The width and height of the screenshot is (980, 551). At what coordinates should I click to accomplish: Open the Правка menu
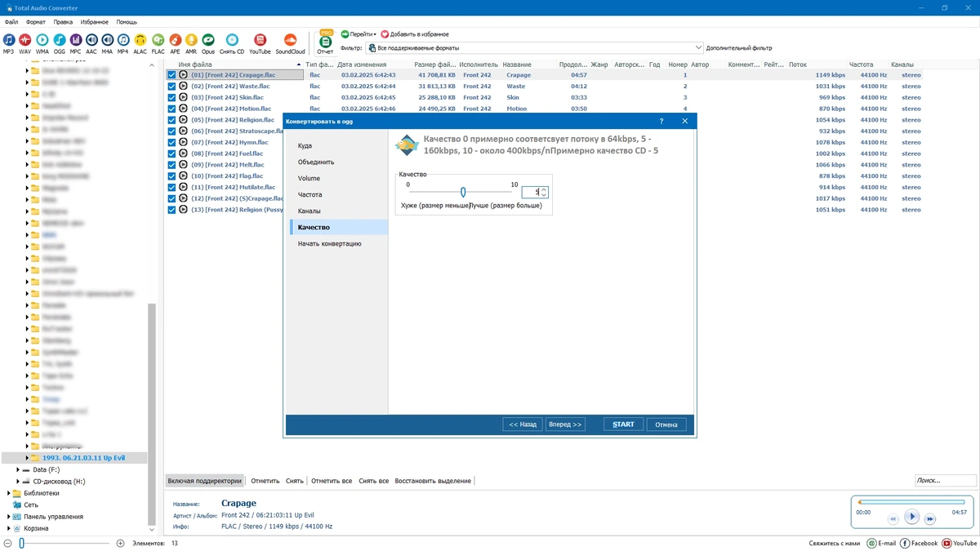(x=63, y=22)
